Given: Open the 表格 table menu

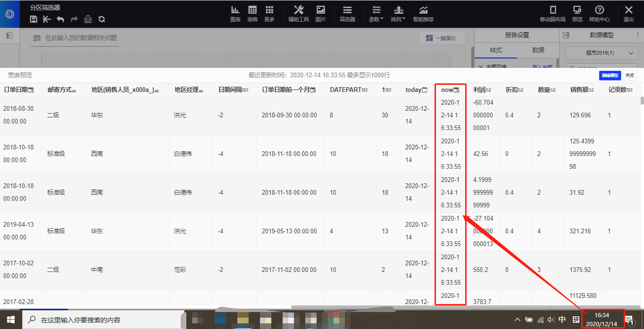Looking at the screenshot, I should point(252,14).
